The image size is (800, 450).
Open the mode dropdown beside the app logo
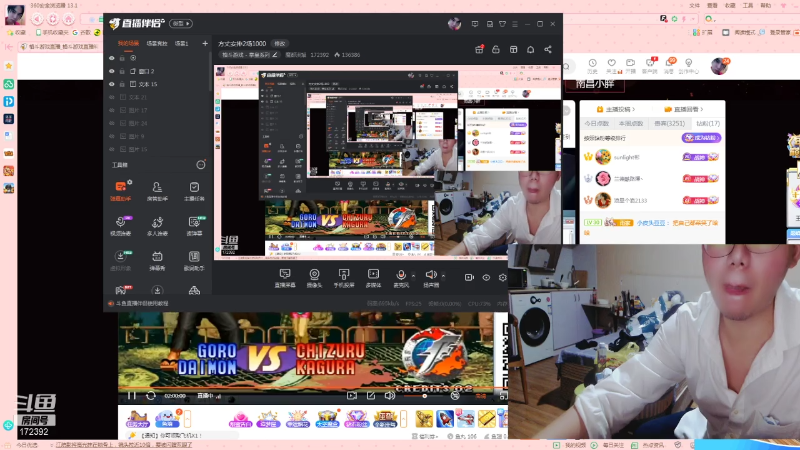coord(181,23)
